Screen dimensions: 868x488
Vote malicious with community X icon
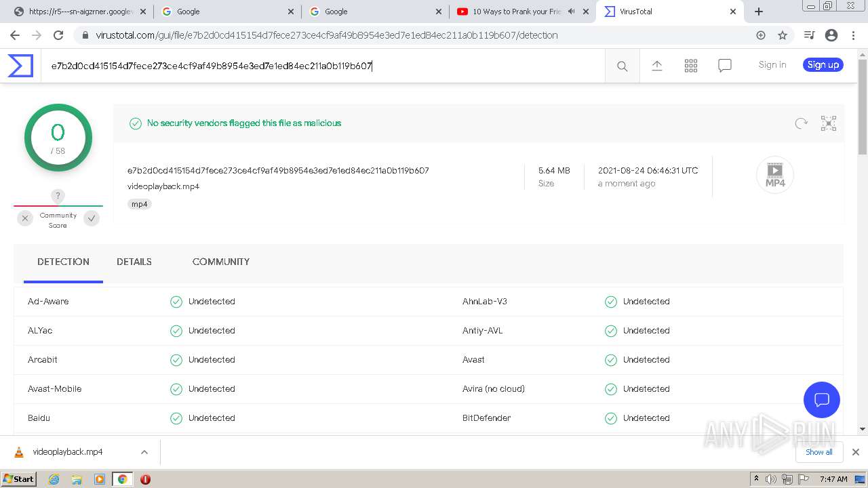click(x=25, y=218)
